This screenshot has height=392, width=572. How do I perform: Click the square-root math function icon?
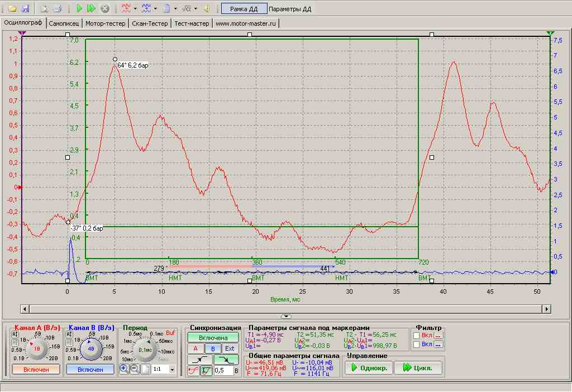[x=187, y=8]
